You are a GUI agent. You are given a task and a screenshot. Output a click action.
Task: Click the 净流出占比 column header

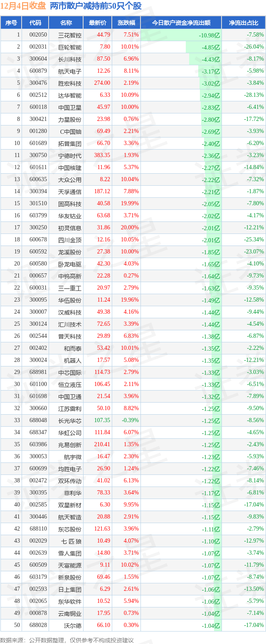[x=244, y=23]
